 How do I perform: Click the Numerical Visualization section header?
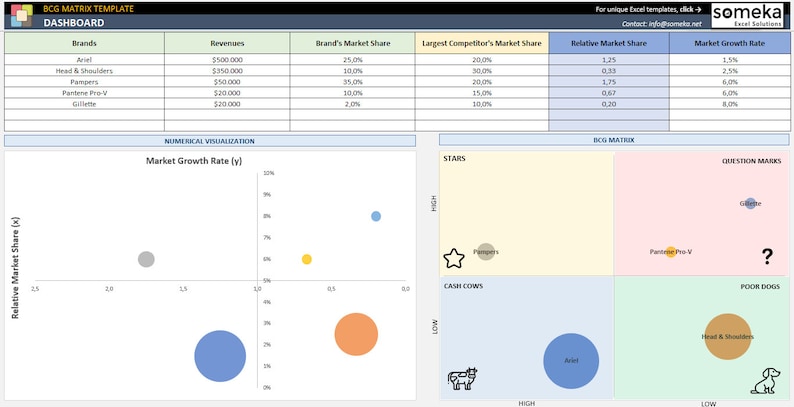(x=210, y=141)
